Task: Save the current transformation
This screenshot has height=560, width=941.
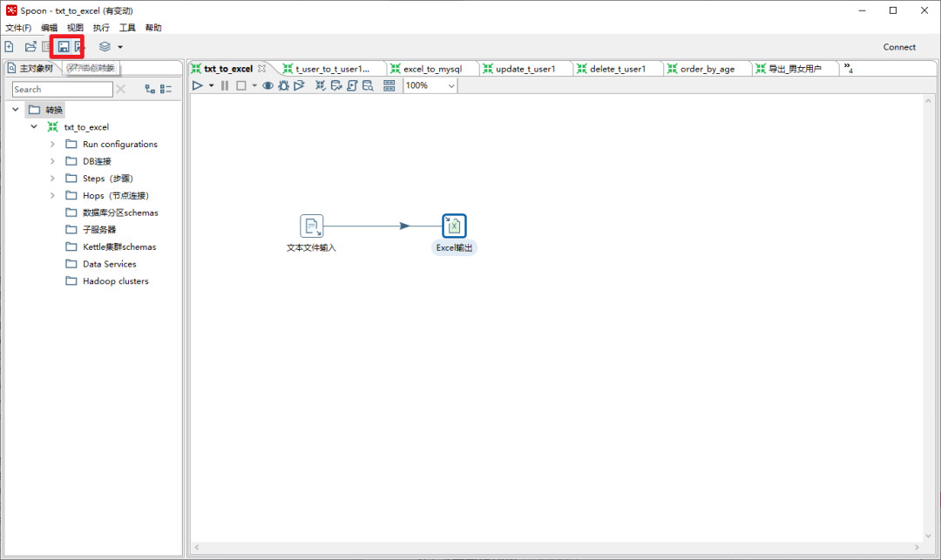Action: [63, 47]
